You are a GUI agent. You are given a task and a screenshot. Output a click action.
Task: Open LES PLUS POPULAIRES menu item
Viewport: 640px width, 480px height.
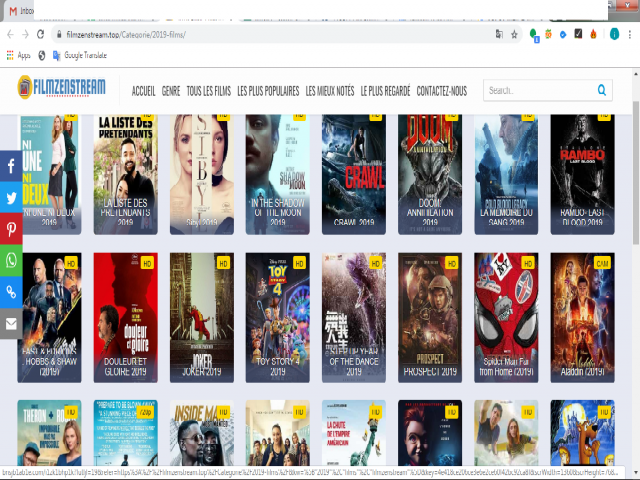pos(268,91)
